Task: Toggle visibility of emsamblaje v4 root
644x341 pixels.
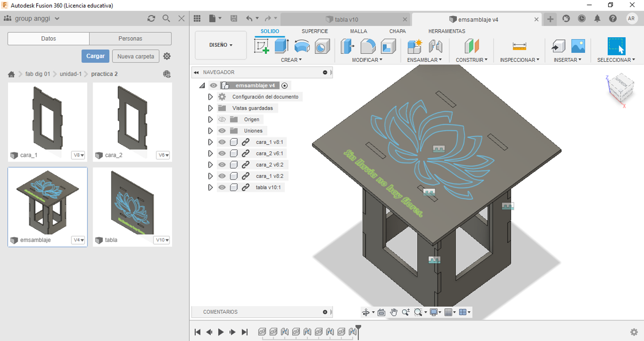Action: tap(214, 86)
